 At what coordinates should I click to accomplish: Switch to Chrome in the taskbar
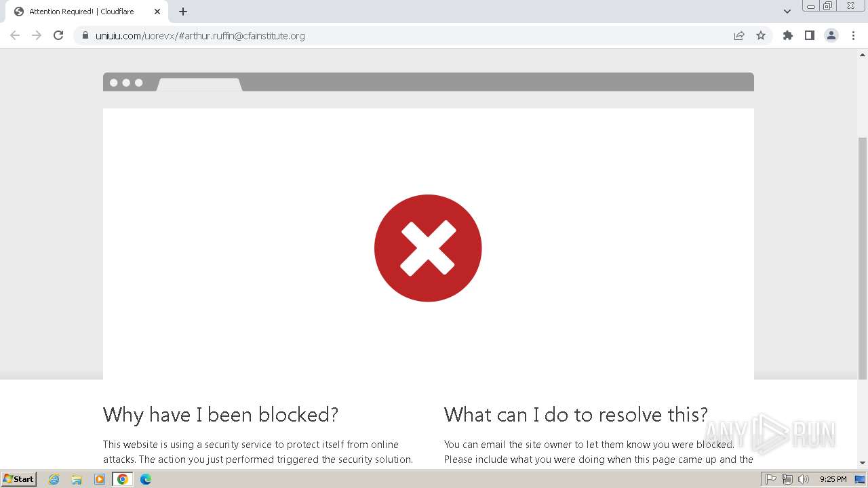(x=123, y=479)
